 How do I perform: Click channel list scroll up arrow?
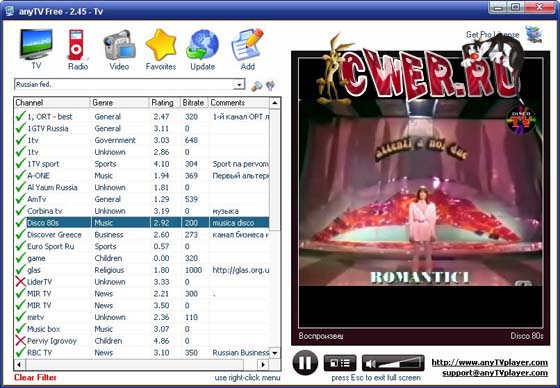(275, 103)
